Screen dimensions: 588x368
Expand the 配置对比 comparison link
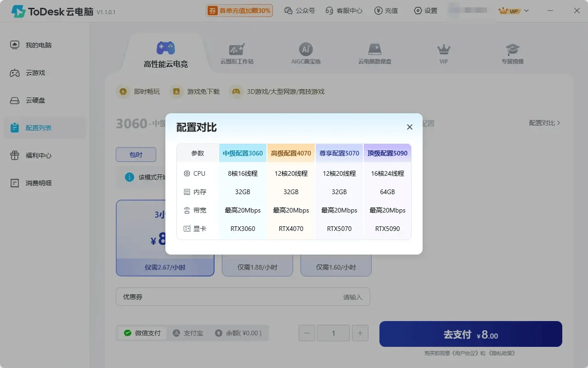pyautogui.click(x=545, y=123)
